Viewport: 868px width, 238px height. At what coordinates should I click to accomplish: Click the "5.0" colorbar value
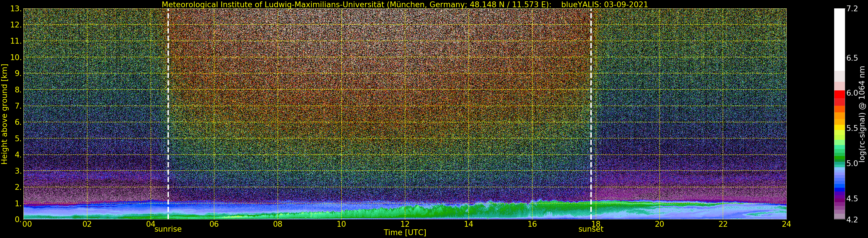pyautogui.click(x=852, y=163)
